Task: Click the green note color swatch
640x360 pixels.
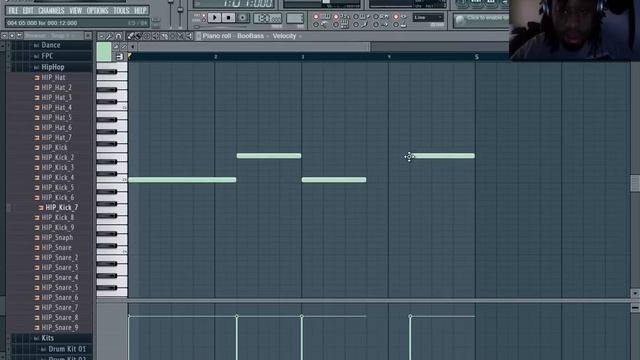Action: coord(104,52)
